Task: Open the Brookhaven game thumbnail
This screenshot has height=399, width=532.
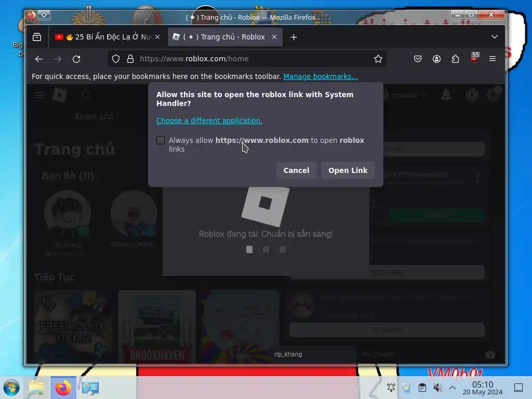Action: [157, 327]
